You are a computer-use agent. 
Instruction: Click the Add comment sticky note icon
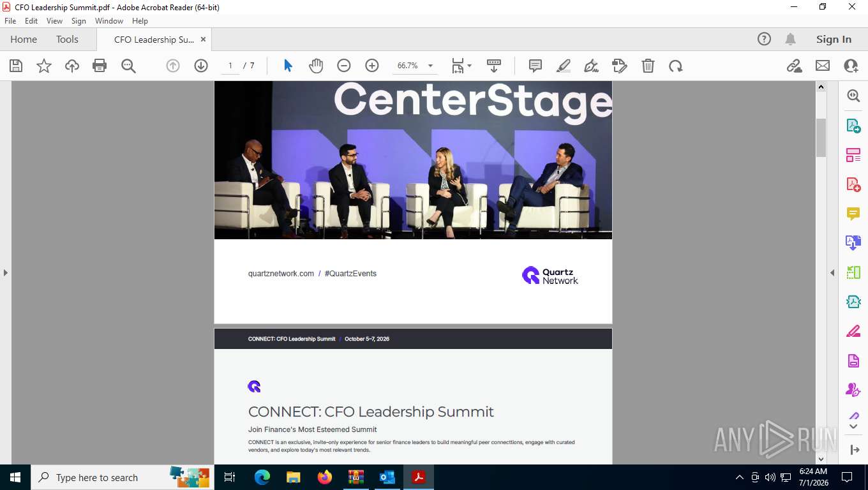(535, 66)
